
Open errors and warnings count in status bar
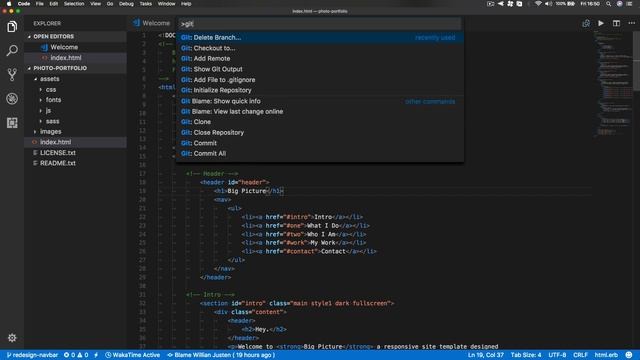(x=76, y=355)
